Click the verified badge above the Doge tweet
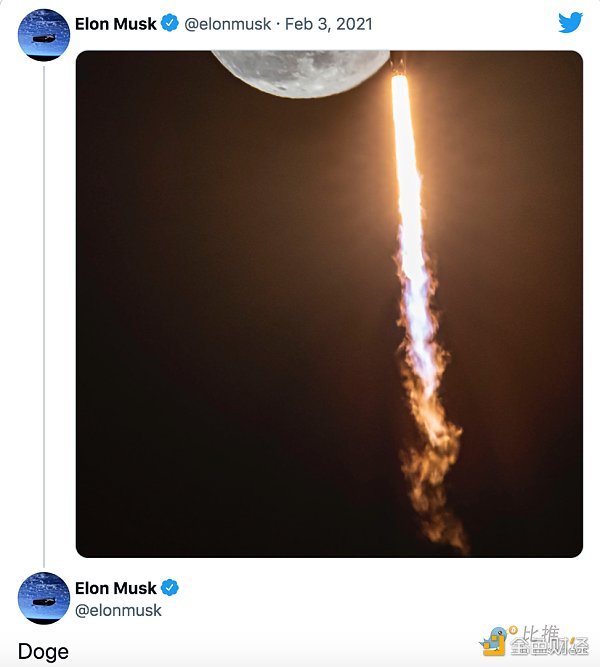Screen dimensions: 600x667 click(170, 587)
